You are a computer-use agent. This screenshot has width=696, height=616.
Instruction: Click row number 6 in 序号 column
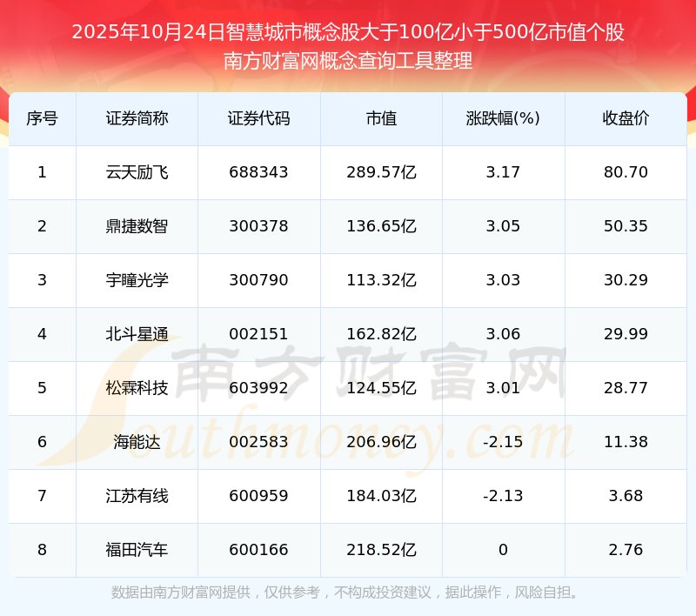(42, 442)
